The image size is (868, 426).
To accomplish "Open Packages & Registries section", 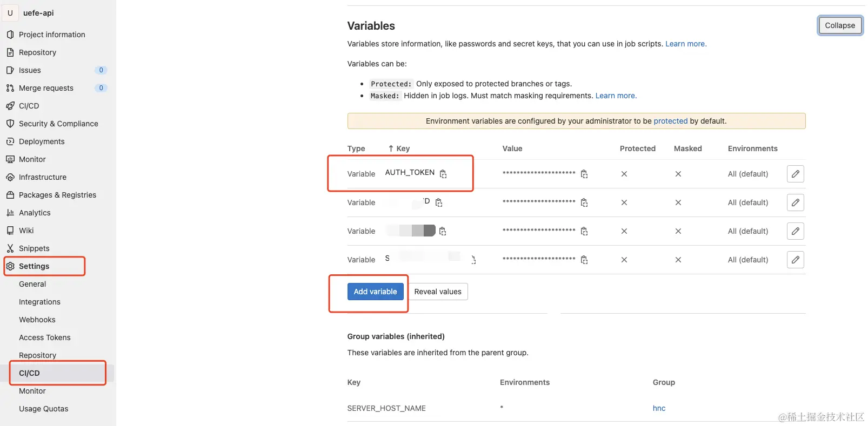I will 57,195.
